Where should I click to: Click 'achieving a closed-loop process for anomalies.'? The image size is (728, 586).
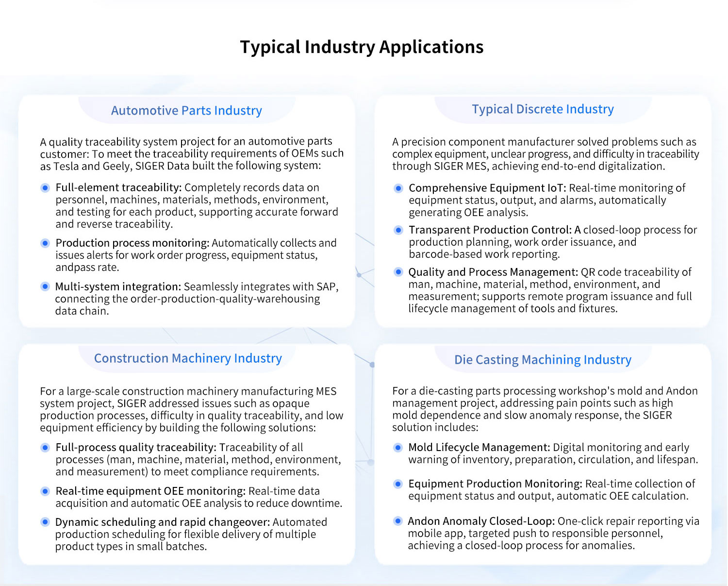(x=521, y=545)
